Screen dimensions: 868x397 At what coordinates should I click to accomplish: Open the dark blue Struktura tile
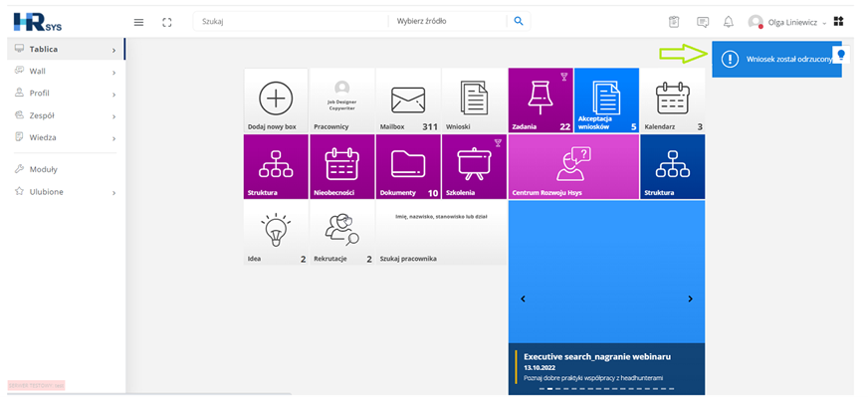point(673,167)
